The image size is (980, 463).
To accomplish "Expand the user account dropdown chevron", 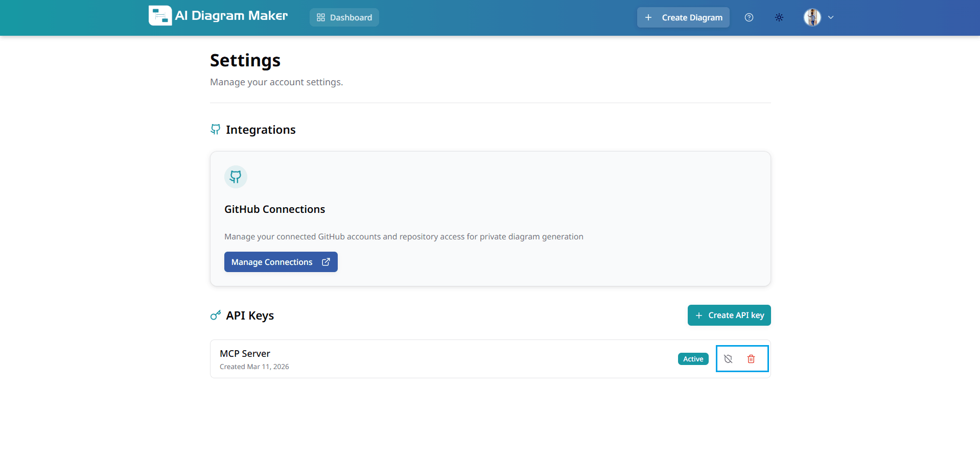I will [831, 17].
